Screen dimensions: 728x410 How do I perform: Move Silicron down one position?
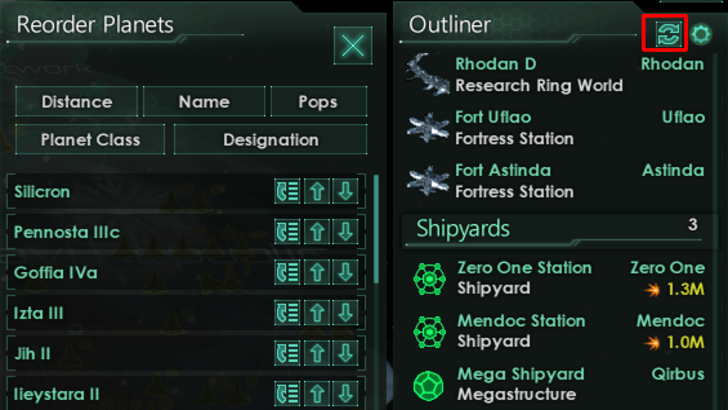[x=345, y=192]
